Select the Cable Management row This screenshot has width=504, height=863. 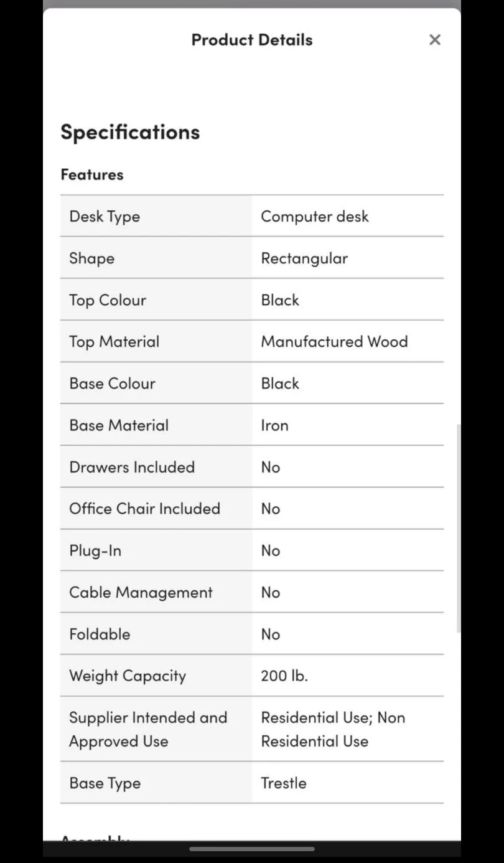(252, 592)
